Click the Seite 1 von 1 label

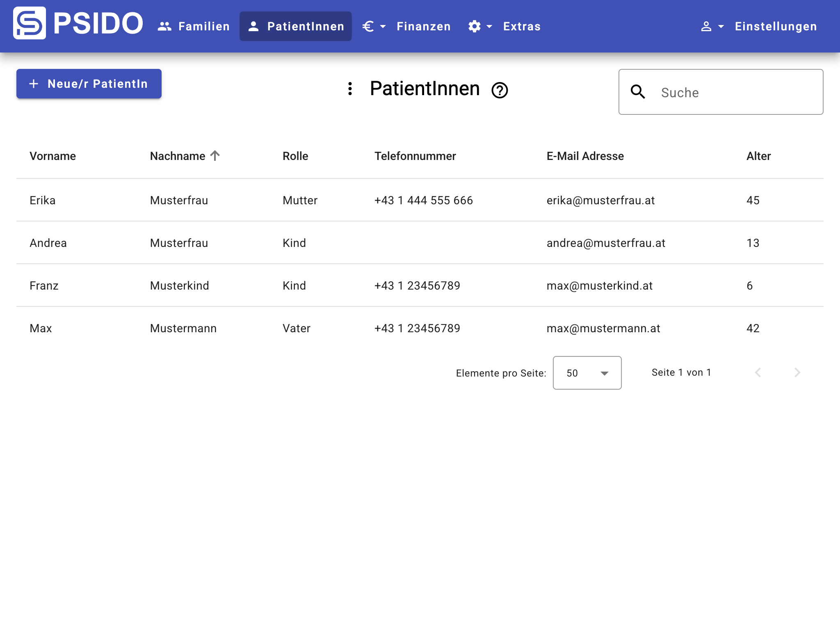pyautogui.click(x=681, y=372)
